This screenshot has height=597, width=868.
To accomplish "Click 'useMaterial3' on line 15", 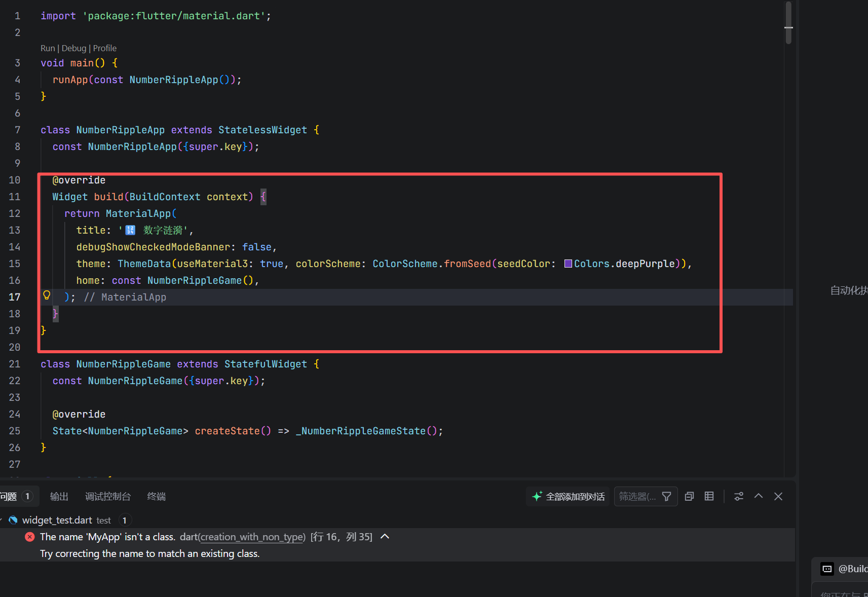I will coord(213,264).
